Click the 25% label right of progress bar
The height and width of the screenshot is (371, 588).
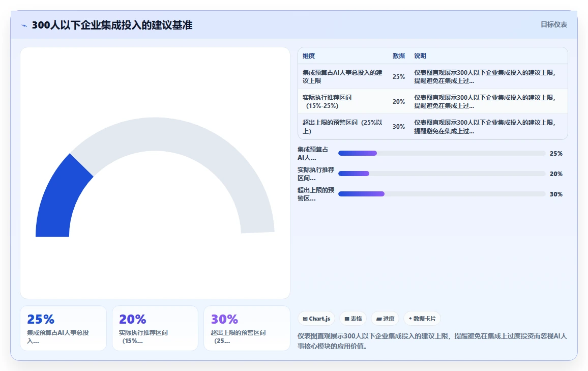coord(556,153)
